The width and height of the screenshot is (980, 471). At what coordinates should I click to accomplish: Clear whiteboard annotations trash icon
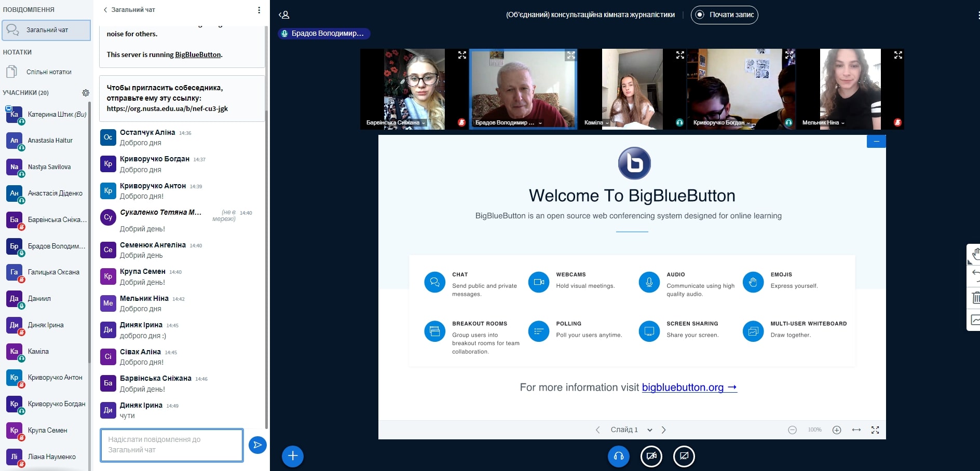coord(974,298)
